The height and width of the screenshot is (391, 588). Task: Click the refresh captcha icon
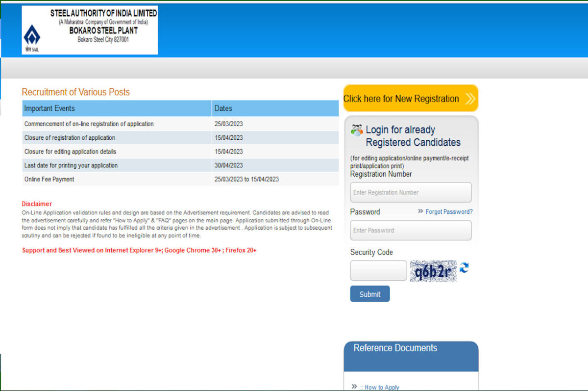pos(464,268)
